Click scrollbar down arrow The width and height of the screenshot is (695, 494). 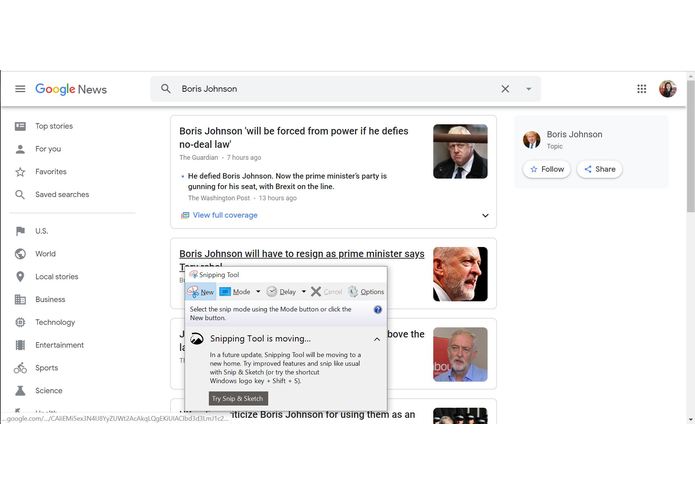[691, 419]
